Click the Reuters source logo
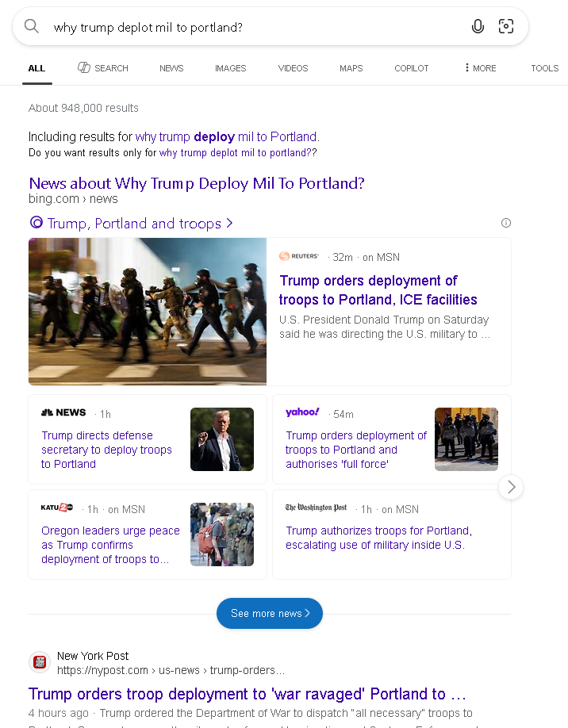 pos(298,256)
